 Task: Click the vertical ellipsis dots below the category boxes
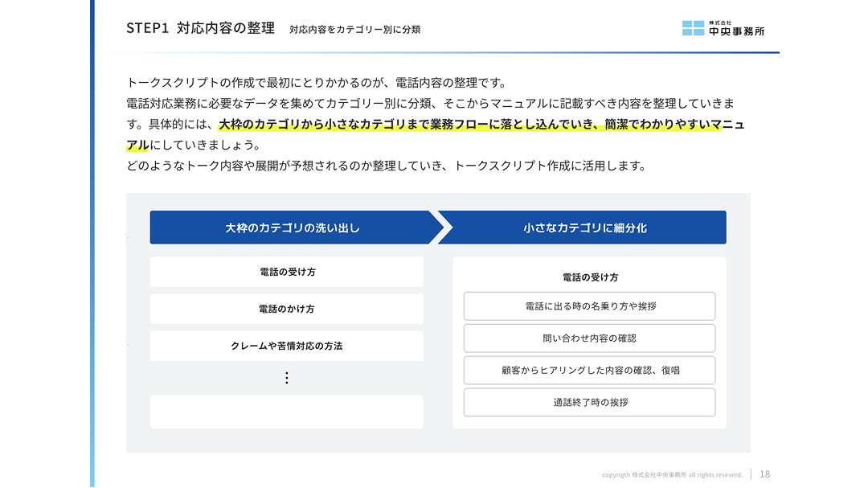(287, 379)
